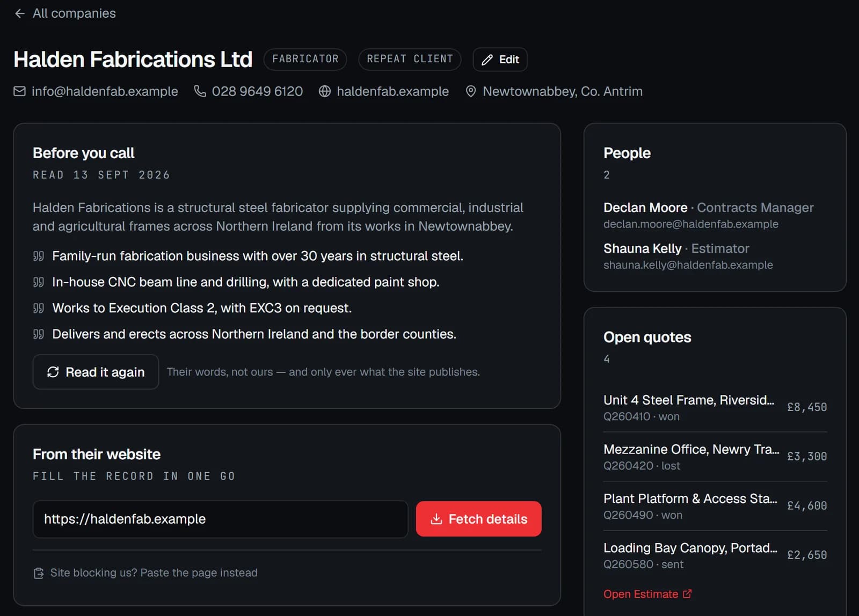Open the Plant Platform & Access quote

click(715, 506)
